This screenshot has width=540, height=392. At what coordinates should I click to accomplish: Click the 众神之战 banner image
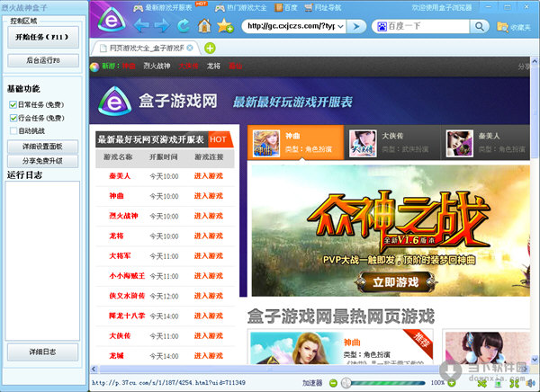(x=391, y=230)
